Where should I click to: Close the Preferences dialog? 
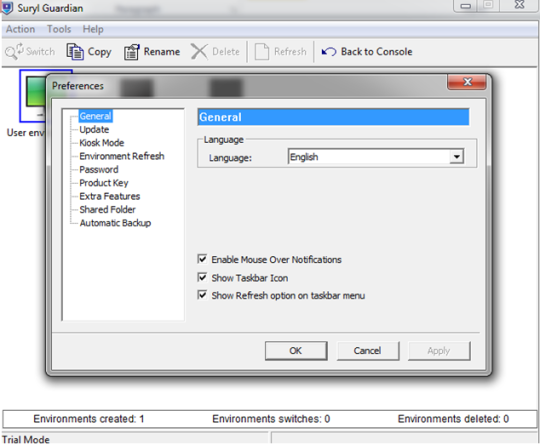click(x=467, y=82)
